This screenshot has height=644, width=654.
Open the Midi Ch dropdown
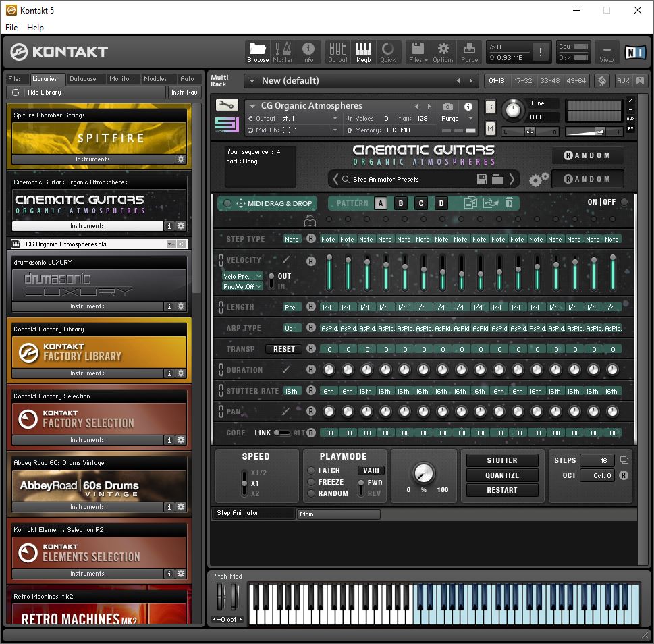(x=335, y=130)
